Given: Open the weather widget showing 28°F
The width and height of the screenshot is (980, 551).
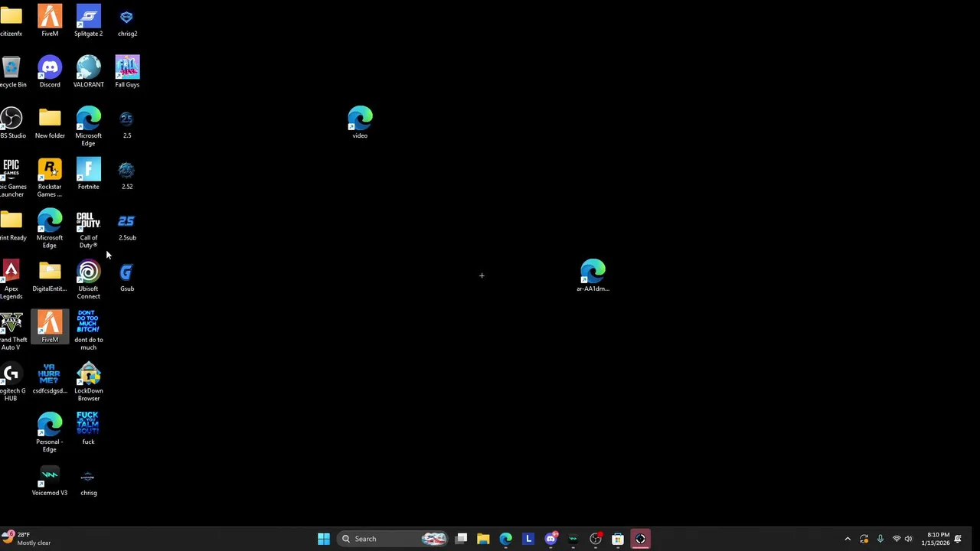Looking at the screenshot, I should click(x=27, y=539).
